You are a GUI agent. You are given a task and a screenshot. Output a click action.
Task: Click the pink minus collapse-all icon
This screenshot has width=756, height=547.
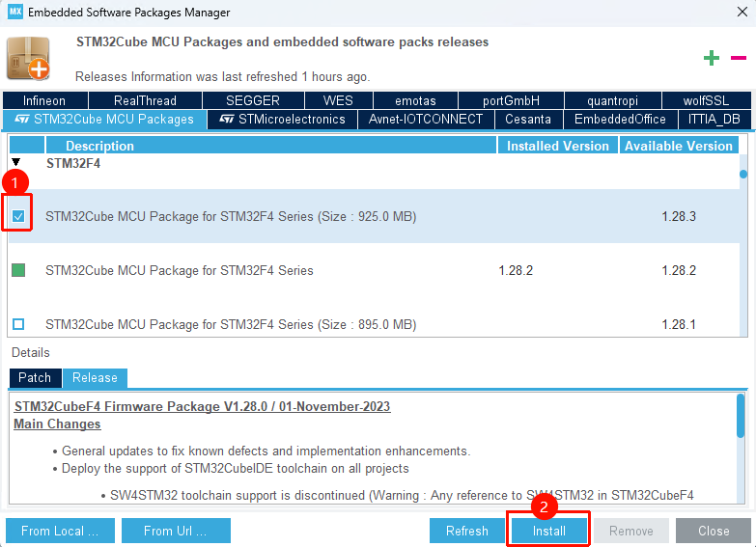(x=737, y=58)
